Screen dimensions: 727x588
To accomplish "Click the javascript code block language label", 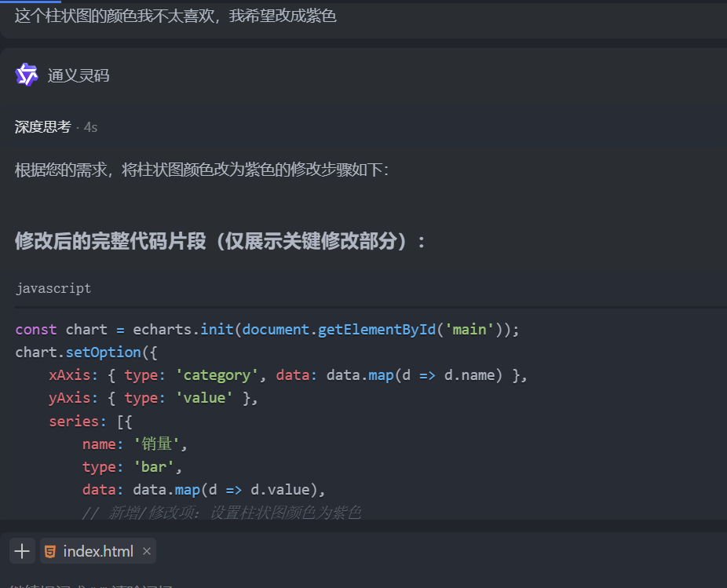I will tap(53, 288).
